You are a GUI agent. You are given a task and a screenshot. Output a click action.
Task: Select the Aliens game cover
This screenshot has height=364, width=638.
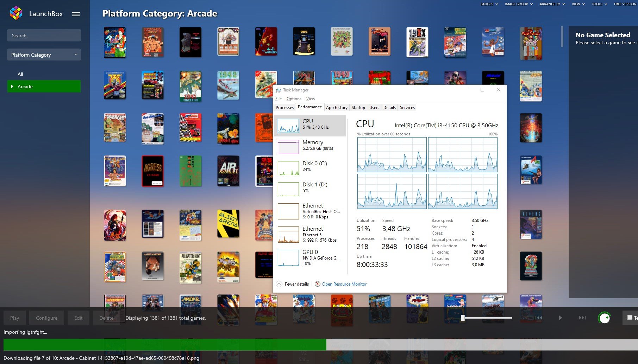[531, 224]
